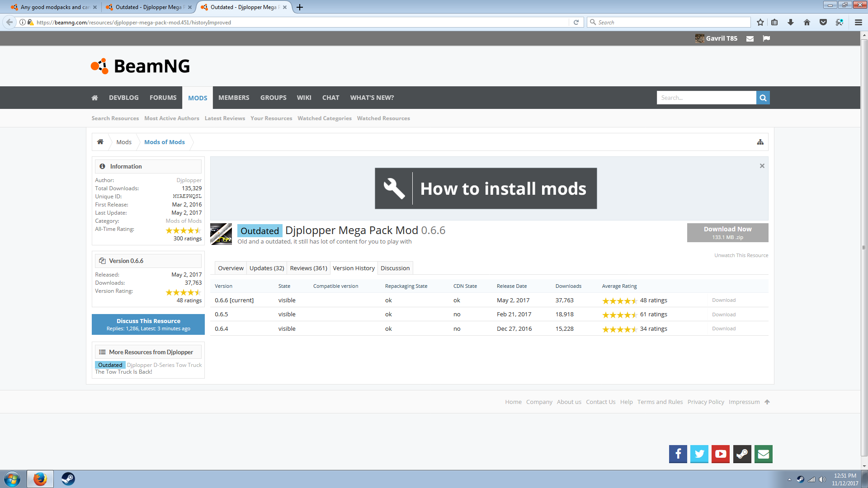Click the green email contact icon
Viewport: 868px width, 488px height.
tap(764, 454)
